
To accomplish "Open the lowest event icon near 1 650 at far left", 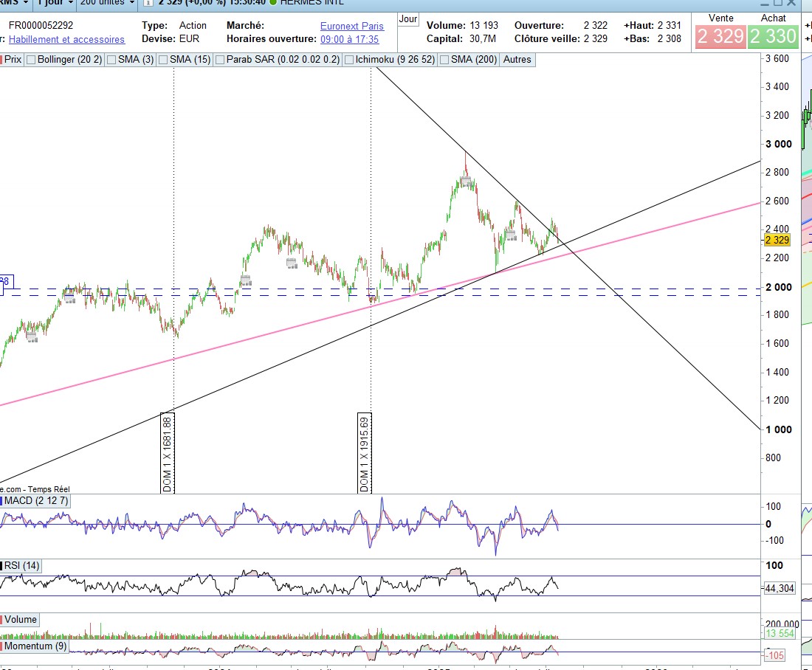I will [32, 337].
